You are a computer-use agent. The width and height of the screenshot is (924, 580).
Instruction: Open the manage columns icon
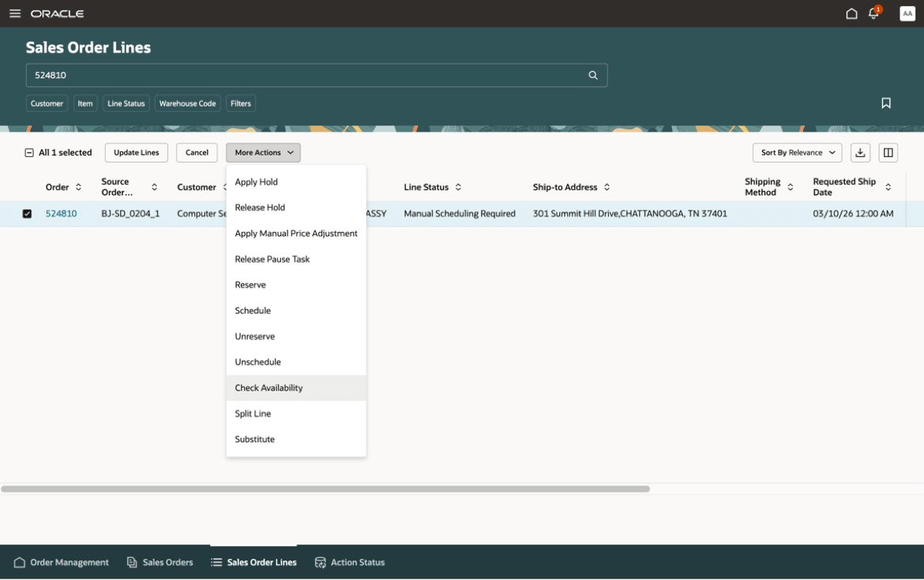tap(888, 152)
